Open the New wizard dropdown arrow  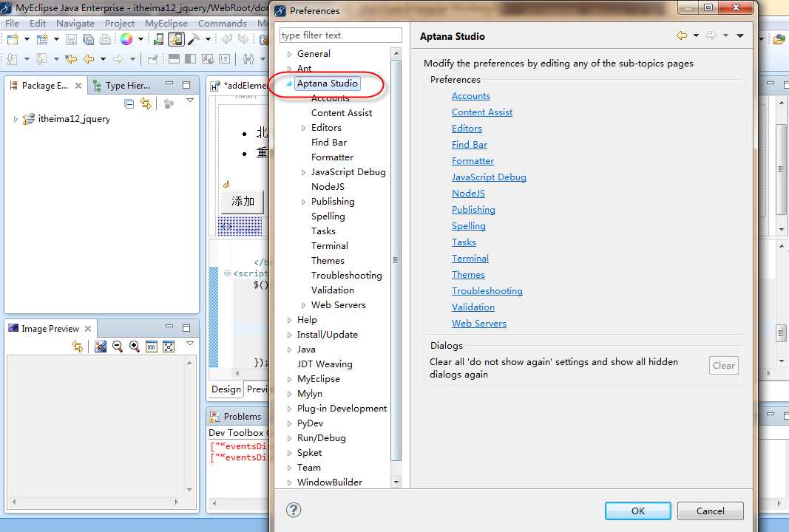(27, 39)
